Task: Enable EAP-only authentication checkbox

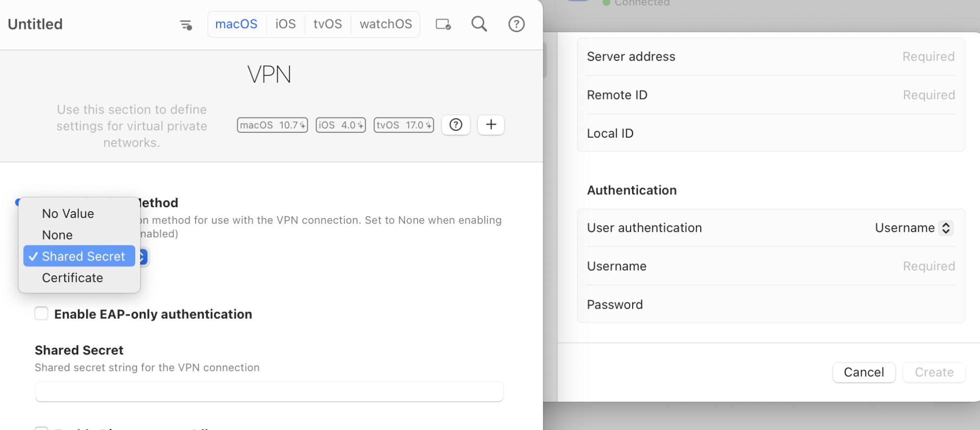Action: (x=42, y=313)
